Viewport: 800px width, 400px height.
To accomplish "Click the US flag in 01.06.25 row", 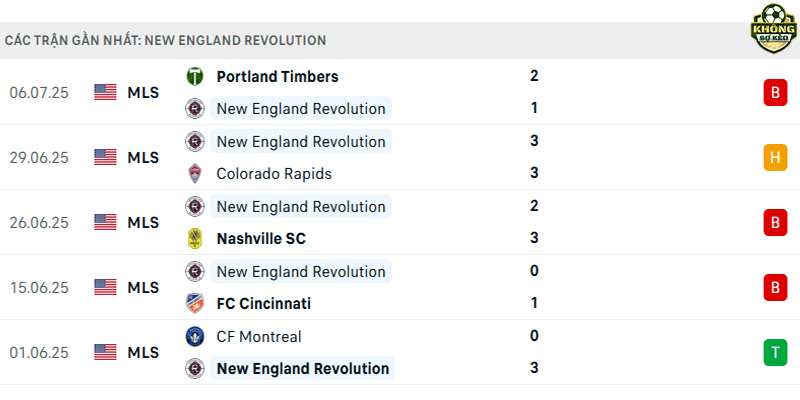I will 106,353.
